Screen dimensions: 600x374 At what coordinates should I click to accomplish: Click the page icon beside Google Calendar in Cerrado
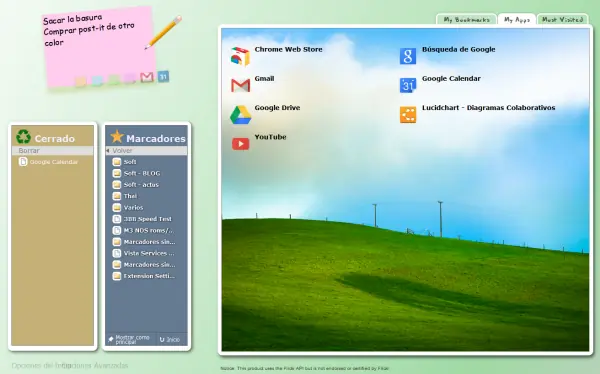(x=23, y=162)
